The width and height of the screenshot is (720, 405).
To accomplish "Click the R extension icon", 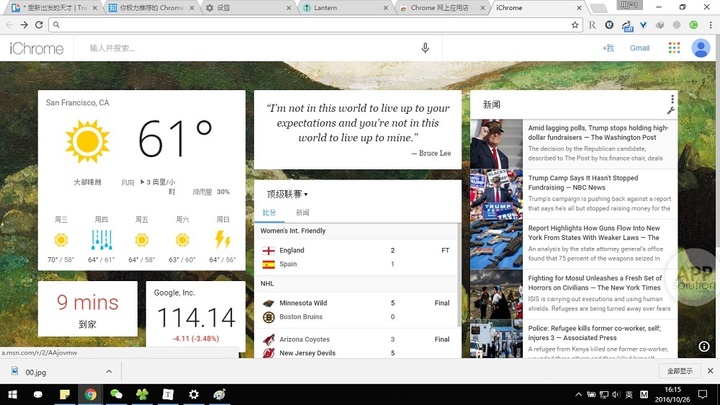I will click(592, 25).
